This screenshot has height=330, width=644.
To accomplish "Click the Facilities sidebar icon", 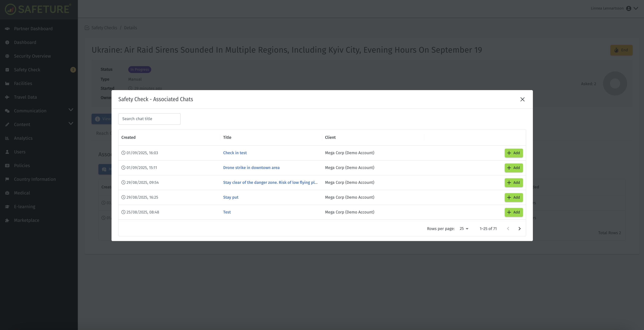I will coord(7,83).
